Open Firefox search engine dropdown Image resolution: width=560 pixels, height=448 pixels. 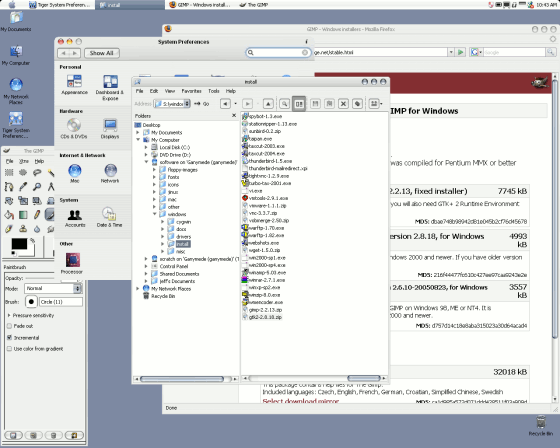(x=476, y=52)
